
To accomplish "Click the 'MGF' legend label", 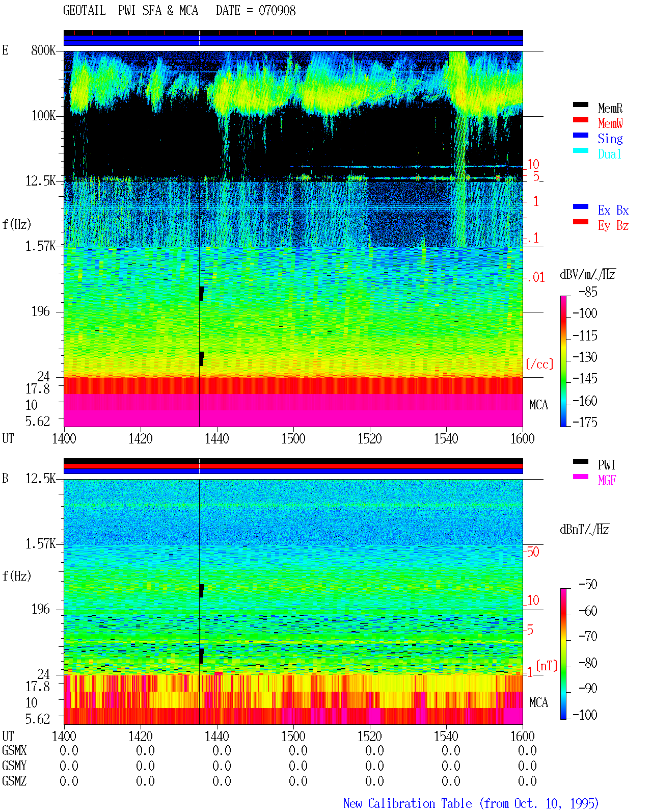I will [607, 480].
